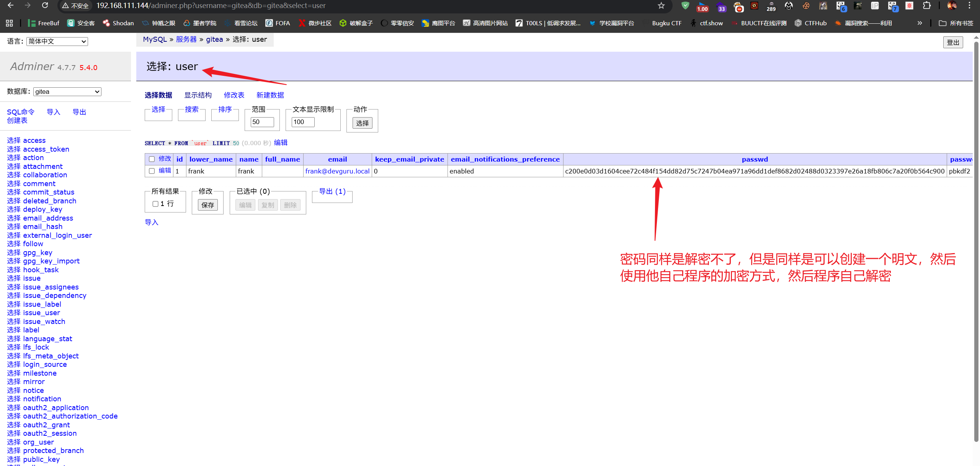The width and height of the screenshot is (980, 466).
Task: Click the page vertical scrollbar
Action: point(976,230)
